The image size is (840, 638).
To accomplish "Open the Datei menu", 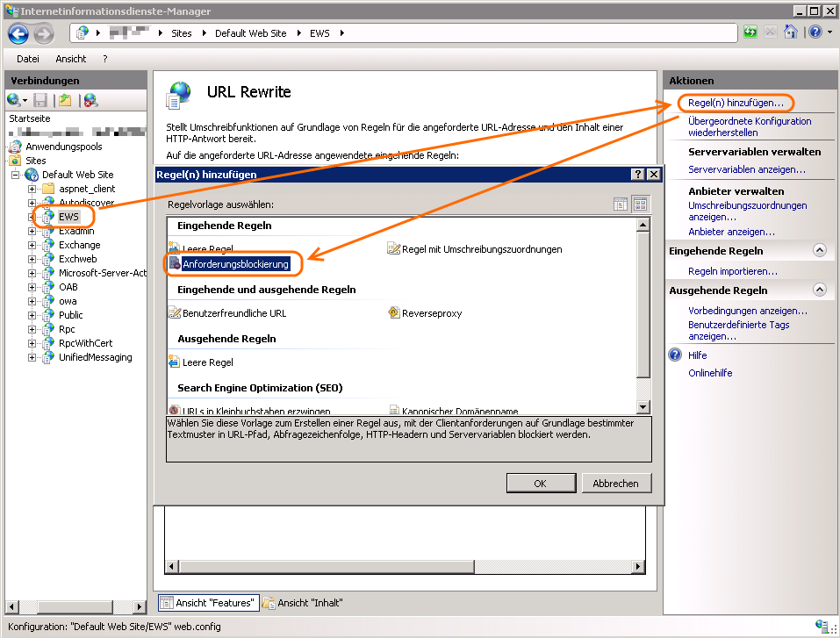I will [x=28, y=59].
